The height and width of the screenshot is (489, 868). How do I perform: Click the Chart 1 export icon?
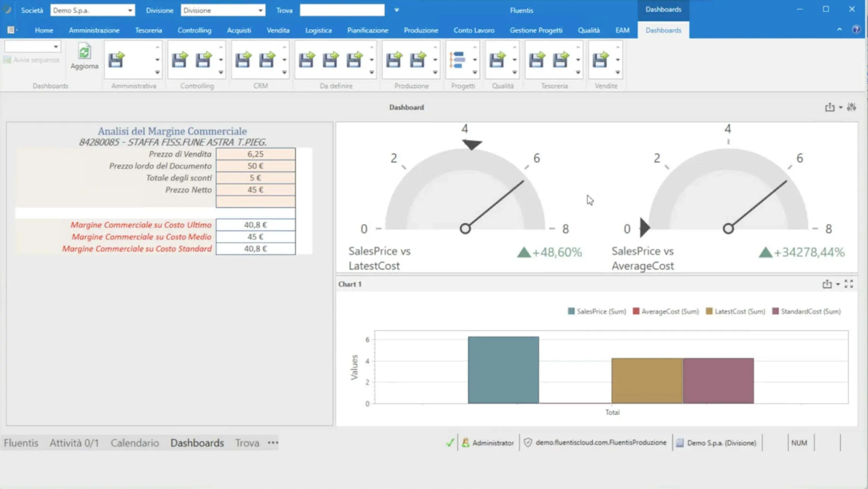pos(827,284)
